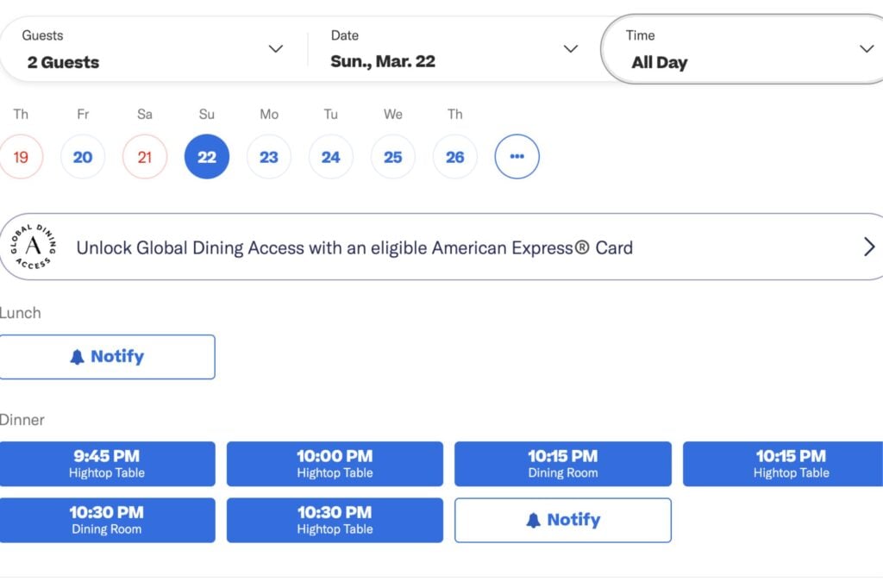Click the bell icon in the Dinner Notify button
The width and height of the screenshot is (883, 588).
coord(535,519)
